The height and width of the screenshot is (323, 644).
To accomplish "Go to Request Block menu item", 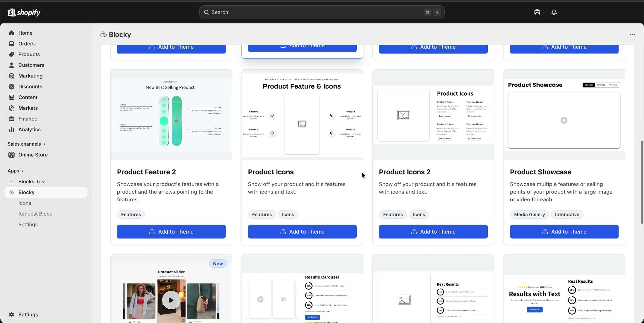I will point(35,214).
